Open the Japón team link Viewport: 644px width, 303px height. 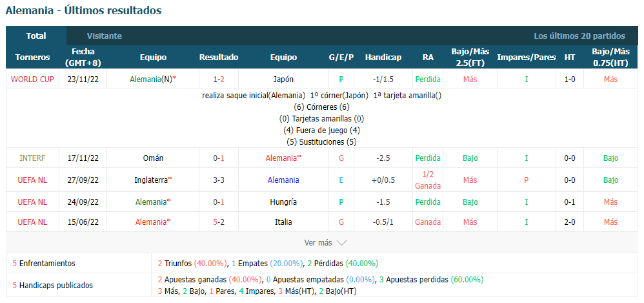(283, 79)
